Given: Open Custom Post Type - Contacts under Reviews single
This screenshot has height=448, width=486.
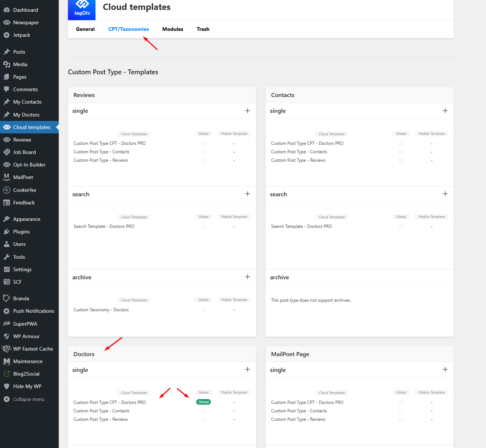Looking at the screenshot, I should (x=101, y=152).
